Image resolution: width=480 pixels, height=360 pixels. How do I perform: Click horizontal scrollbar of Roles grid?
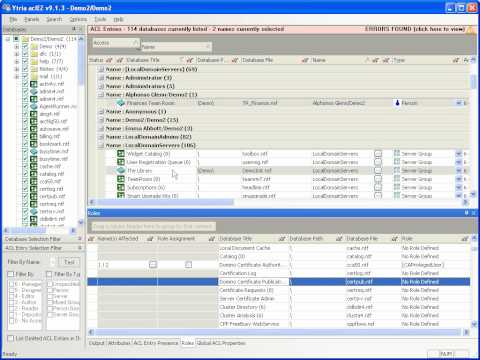pos(278,332)
